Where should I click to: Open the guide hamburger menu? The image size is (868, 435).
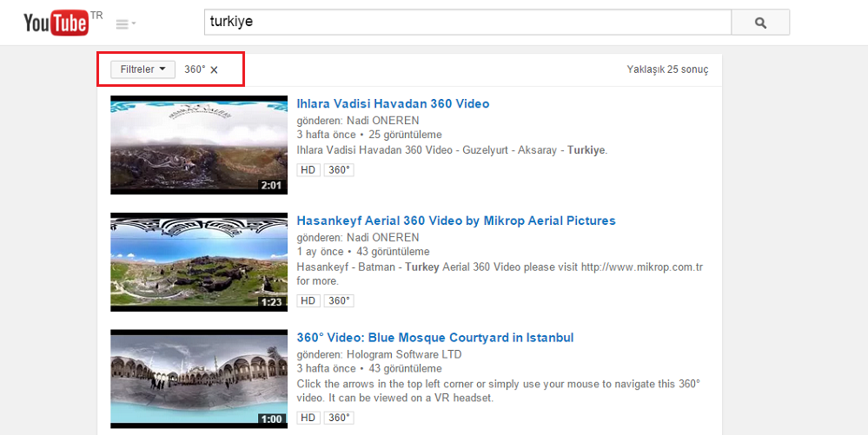pyautogui.click(x=125, y=24)
